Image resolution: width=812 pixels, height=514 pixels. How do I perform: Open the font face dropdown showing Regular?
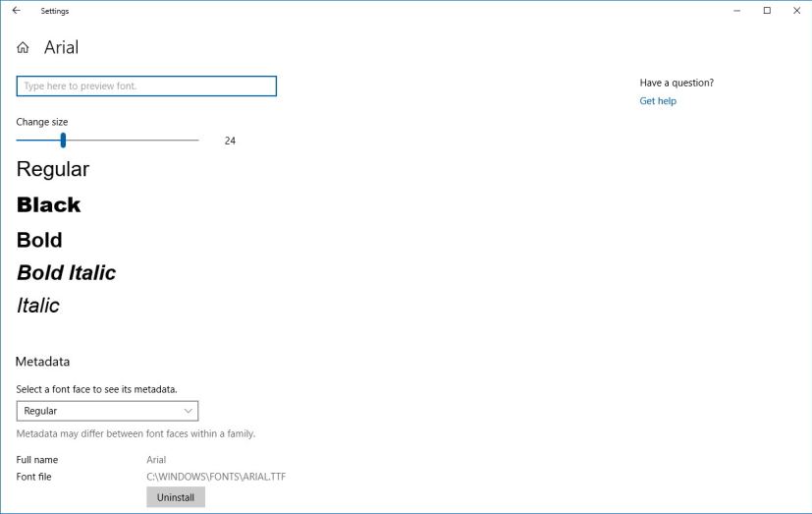[x=107, y=411]
